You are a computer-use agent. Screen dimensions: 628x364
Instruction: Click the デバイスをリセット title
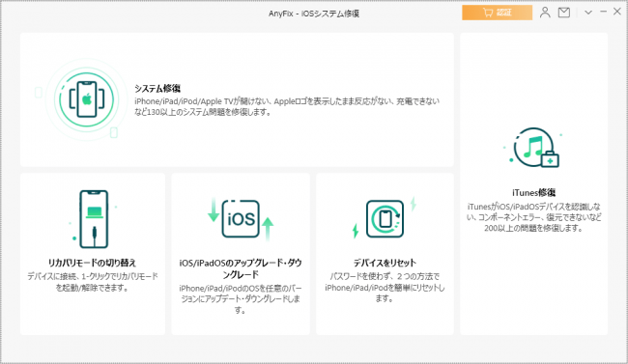[385, 263]
